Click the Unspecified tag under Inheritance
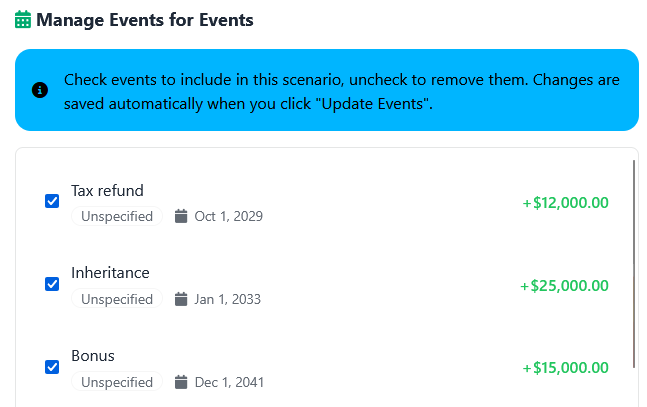Image resolution: width=647 pixels, height=407 pixels. [x=116, y=299]
